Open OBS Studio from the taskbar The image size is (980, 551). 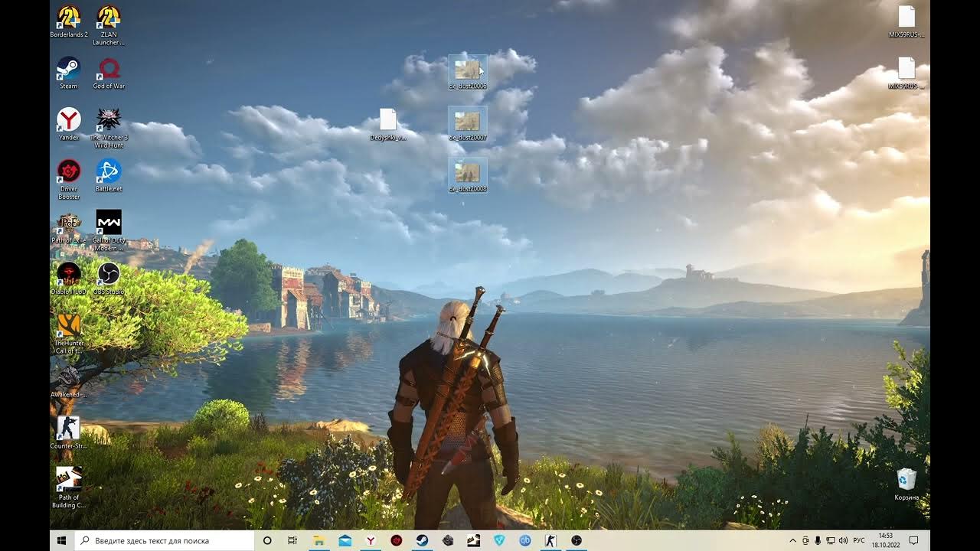coord(576,540)
